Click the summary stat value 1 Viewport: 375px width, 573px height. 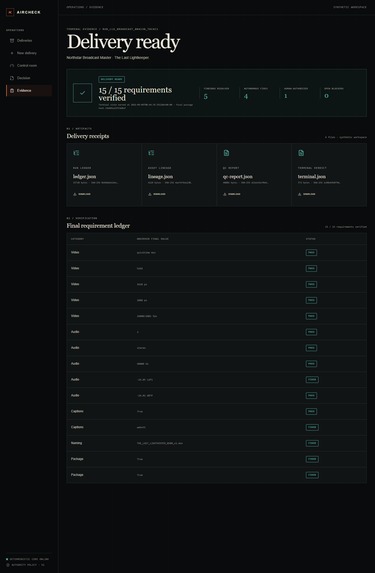click(286, 96)
